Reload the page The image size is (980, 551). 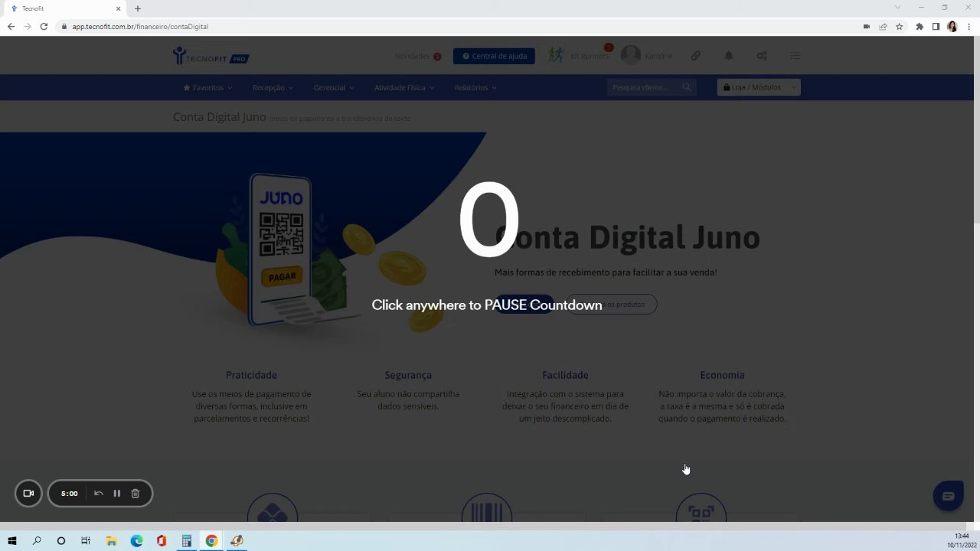click(x=44, y=27)
